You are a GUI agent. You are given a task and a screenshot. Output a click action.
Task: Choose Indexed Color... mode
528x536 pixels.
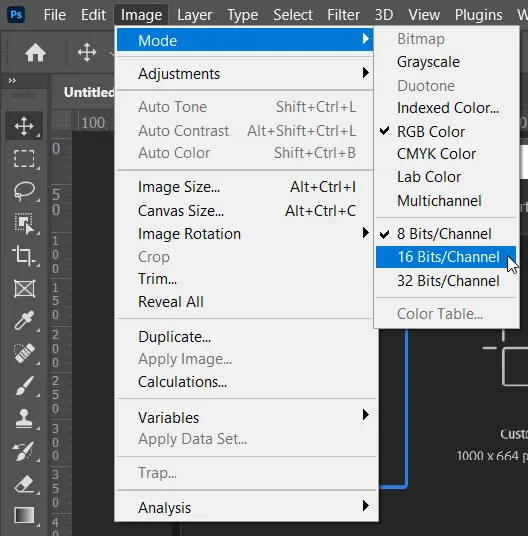tap(446, 108)
